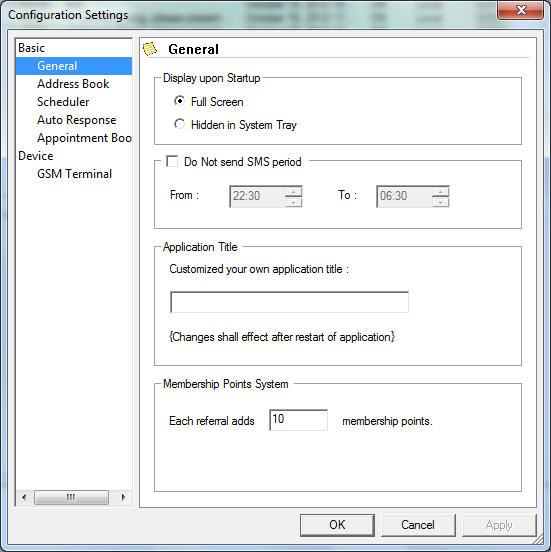
Task: Click the Cancel button
Action: point(418,525)
